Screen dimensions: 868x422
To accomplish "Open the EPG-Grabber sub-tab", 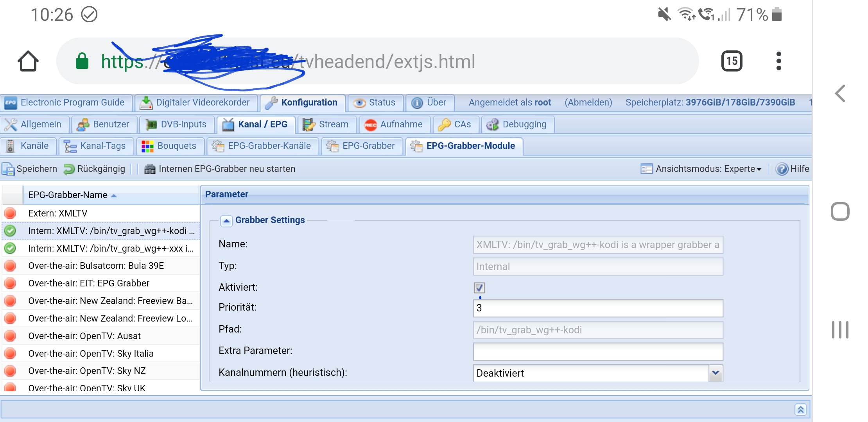I will tap(361, 146).
